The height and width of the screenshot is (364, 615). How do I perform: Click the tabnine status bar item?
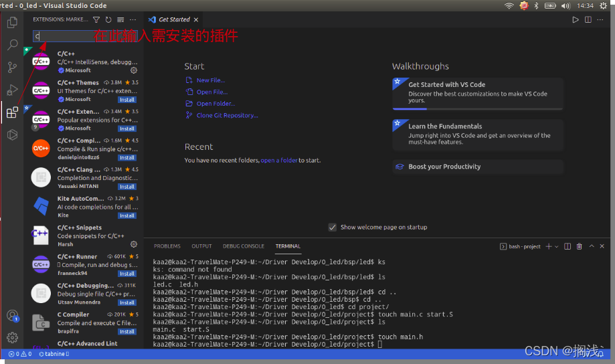pyautogui.click(x=54, y=354)
